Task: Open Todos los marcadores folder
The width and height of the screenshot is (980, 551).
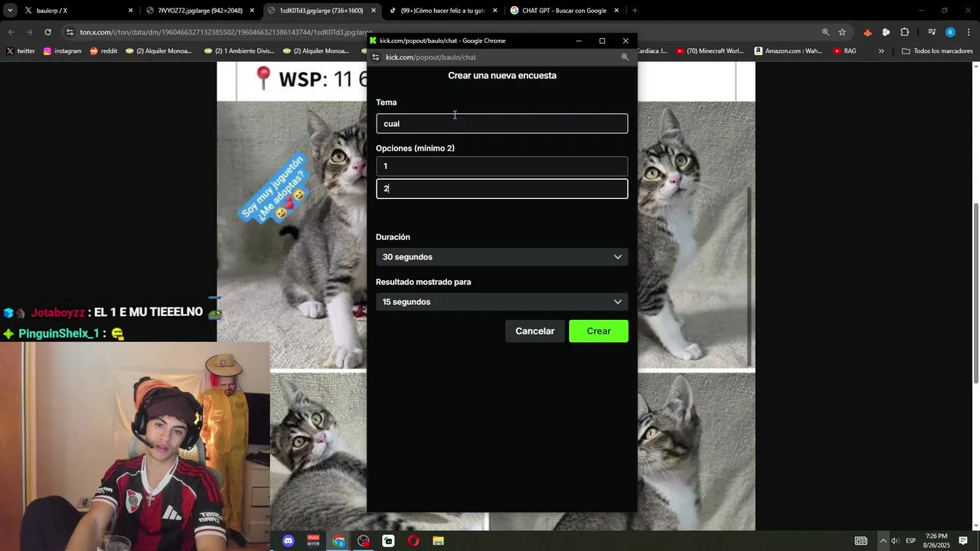Action: (937, 51)
